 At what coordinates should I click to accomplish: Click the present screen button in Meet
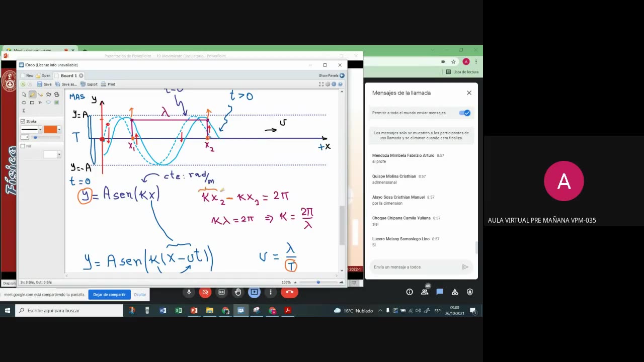click(254, 292)
